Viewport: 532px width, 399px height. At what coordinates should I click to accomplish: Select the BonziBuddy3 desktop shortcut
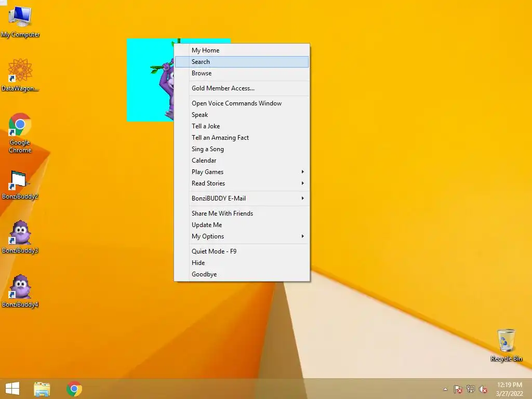coord(20,237)
